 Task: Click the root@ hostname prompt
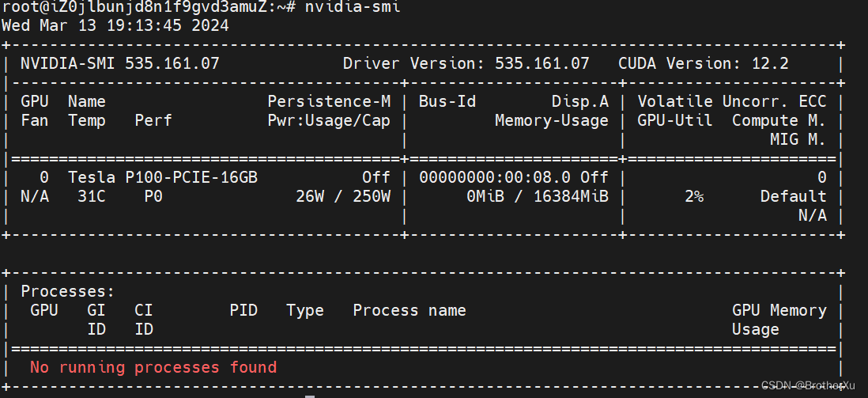[149, 7]
